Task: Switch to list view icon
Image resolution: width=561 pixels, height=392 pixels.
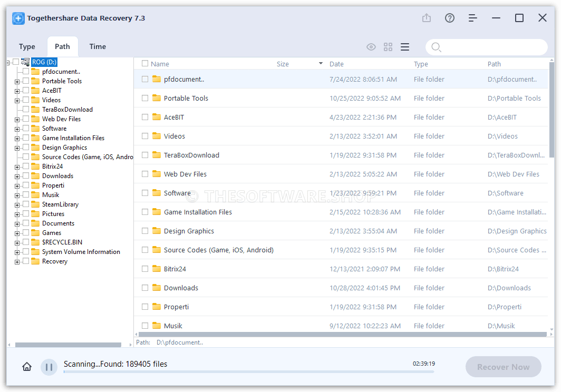Action: click(x=404, y=47)
